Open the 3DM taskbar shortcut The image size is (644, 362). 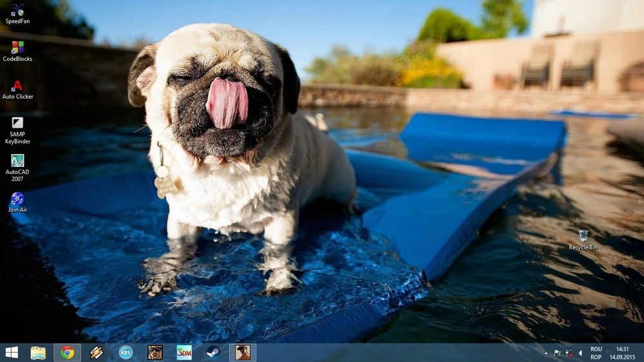pos(184,352)
